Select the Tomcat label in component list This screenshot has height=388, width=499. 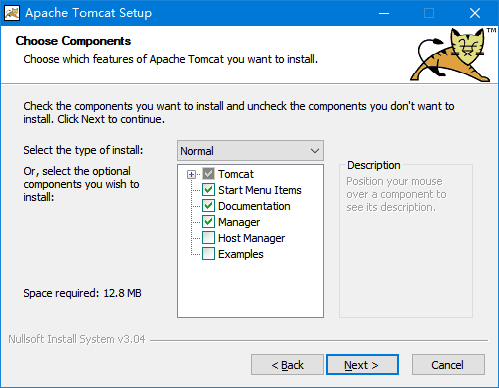point(236,174)
